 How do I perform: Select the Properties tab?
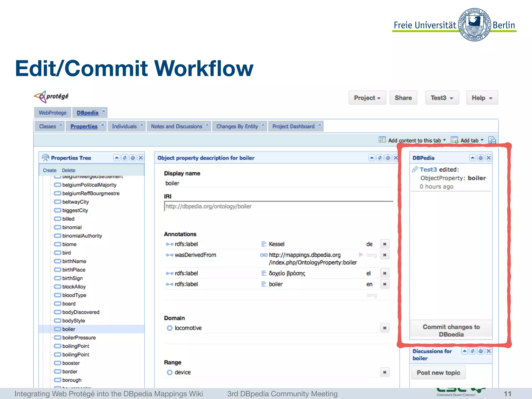tap(84, 127)
